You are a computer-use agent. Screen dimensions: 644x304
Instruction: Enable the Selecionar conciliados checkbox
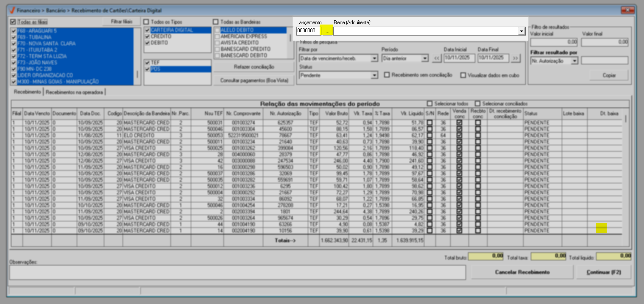478,104
